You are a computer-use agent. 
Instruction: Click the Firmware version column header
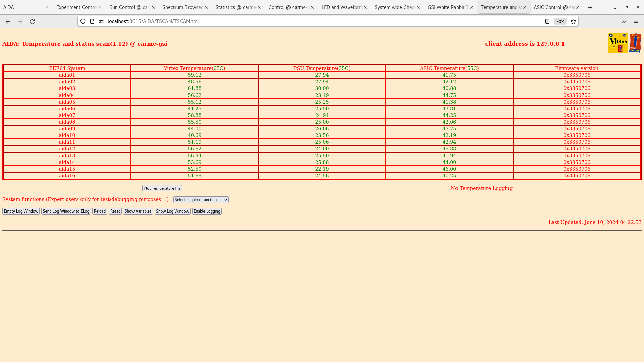point(577,68)
